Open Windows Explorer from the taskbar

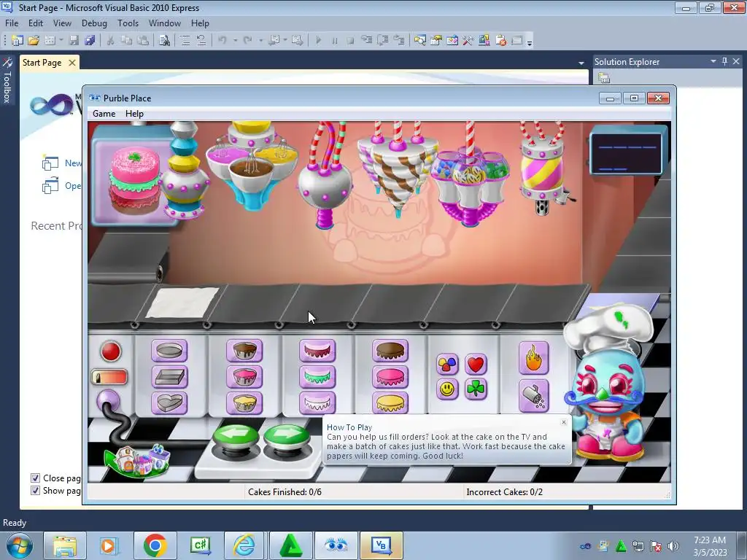[x=65, y=545]
